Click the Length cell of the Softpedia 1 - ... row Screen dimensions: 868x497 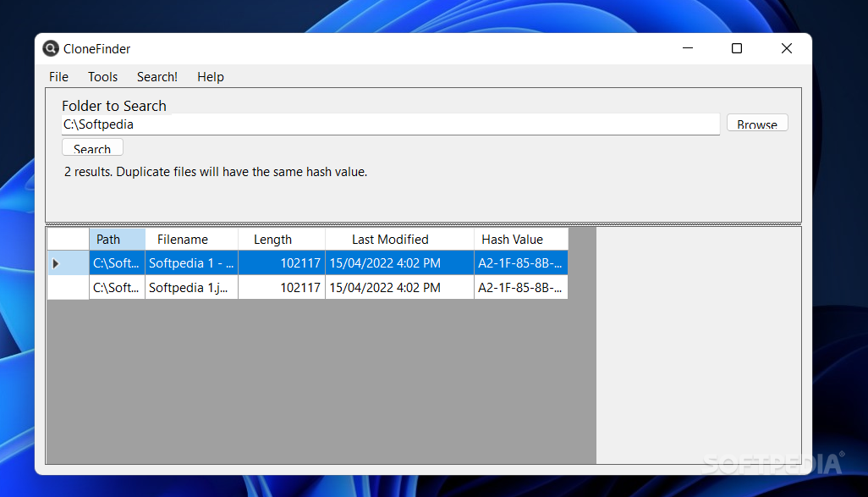pos(282,263)
